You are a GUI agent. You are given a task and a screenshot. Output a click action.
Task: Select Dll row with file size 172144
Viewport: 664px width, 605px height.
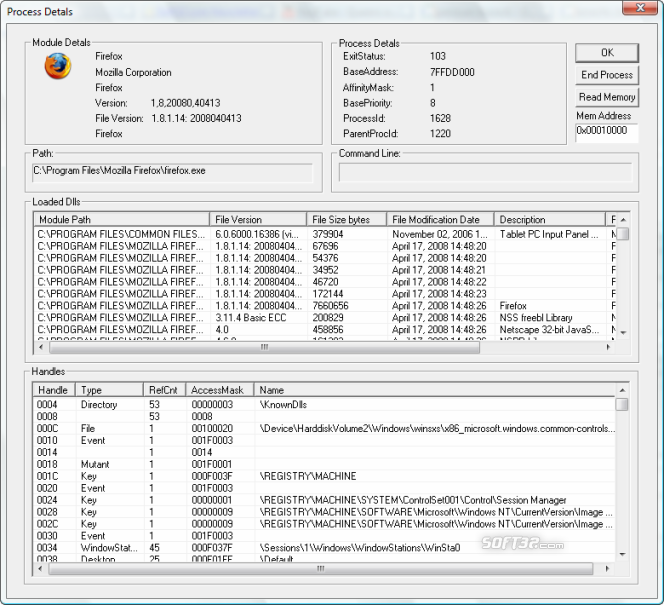click(x=325, y=294)
